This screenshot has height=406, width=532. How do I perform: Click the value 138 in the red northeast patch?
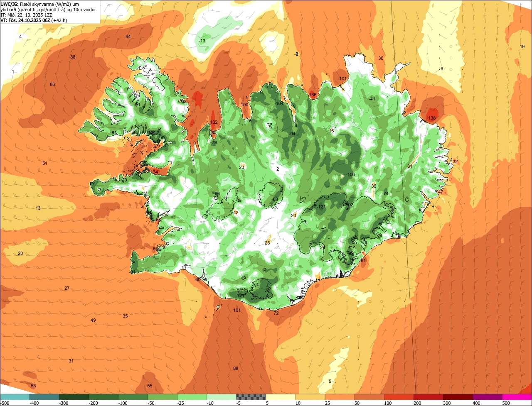[432, 118]
